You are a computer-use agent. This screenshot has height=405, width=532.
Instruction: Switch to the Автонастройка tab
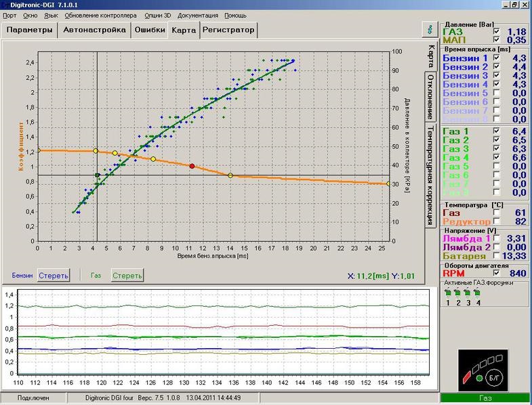94,30
